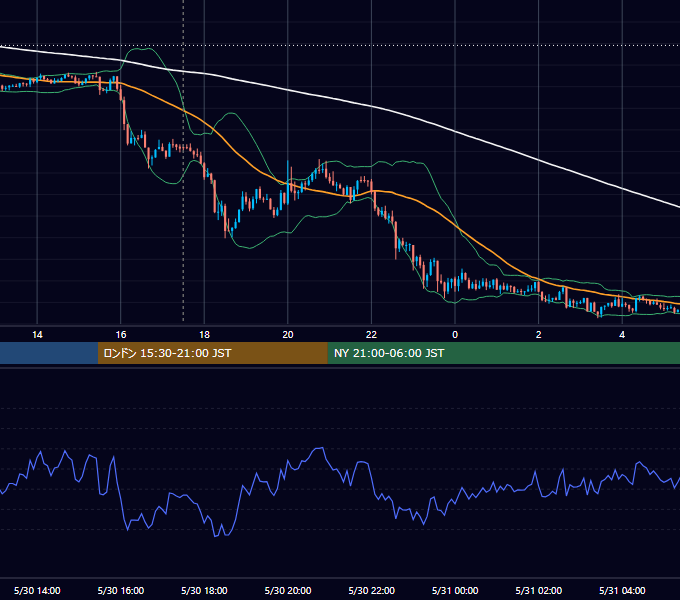This screenshot has width=680, height=600.
Task: Click the blue session bar before London
Action: point(49,353)
